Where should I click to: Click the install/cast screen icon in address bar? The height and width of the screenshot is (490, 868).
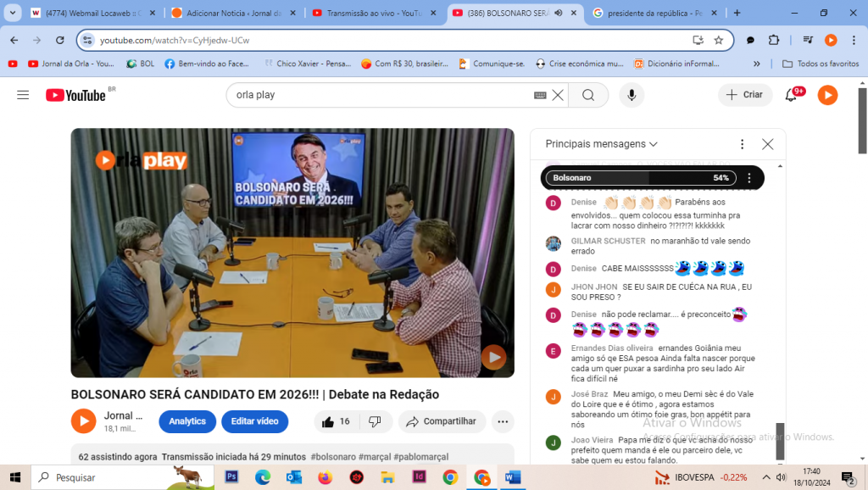pyautogui.click(x=698, y=41)
